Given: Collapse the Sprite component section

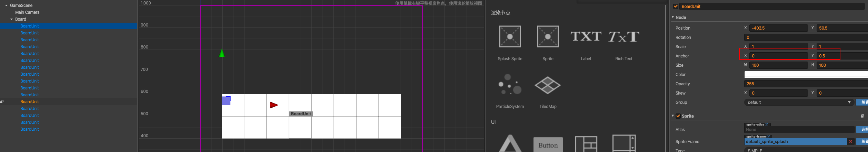Looking at the screenshot, I should click(x=673, y=116).
